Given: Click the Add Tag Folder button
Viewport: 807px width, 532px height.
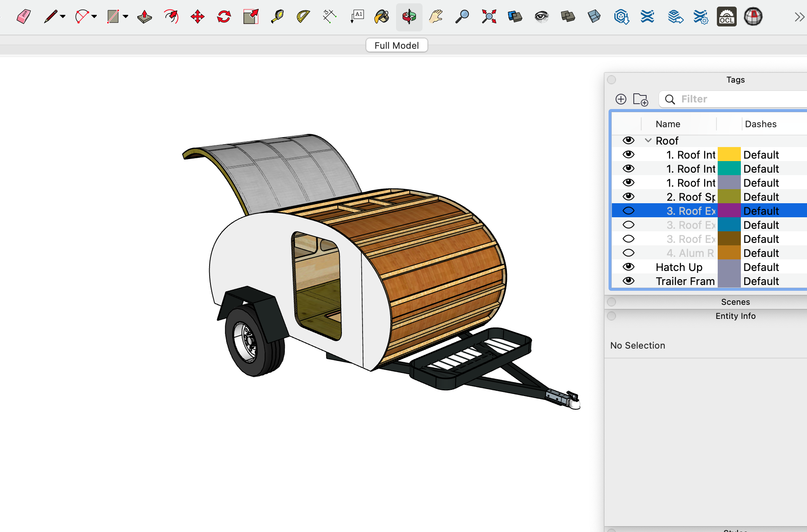Looking at the screenshot, I should [640, 99].
